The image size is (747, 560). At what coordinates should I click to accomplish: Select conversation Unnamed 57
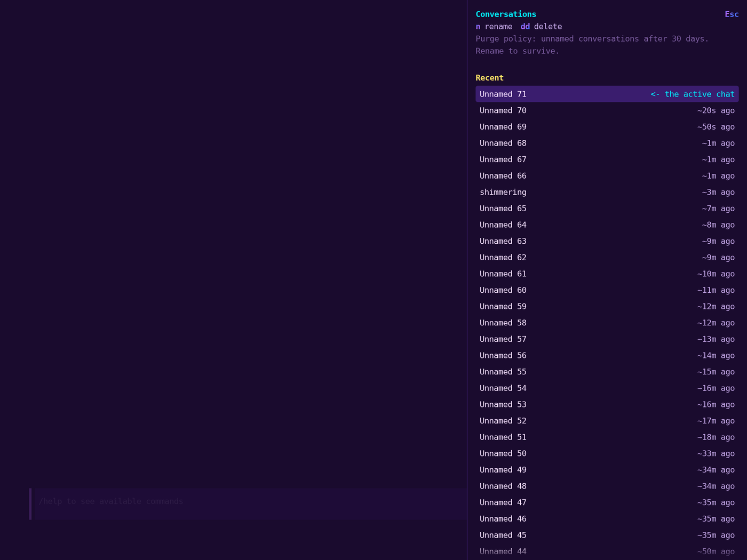pos(607,339)
